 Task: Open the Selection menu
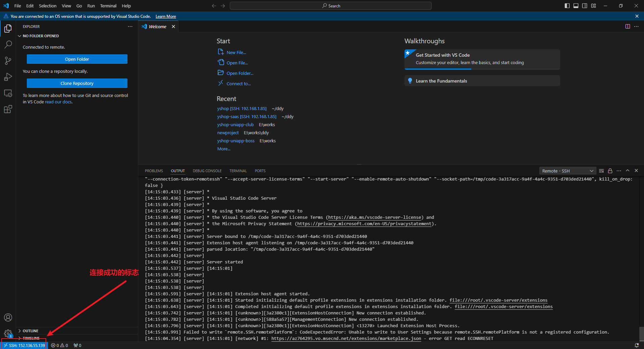pos(48,6)
